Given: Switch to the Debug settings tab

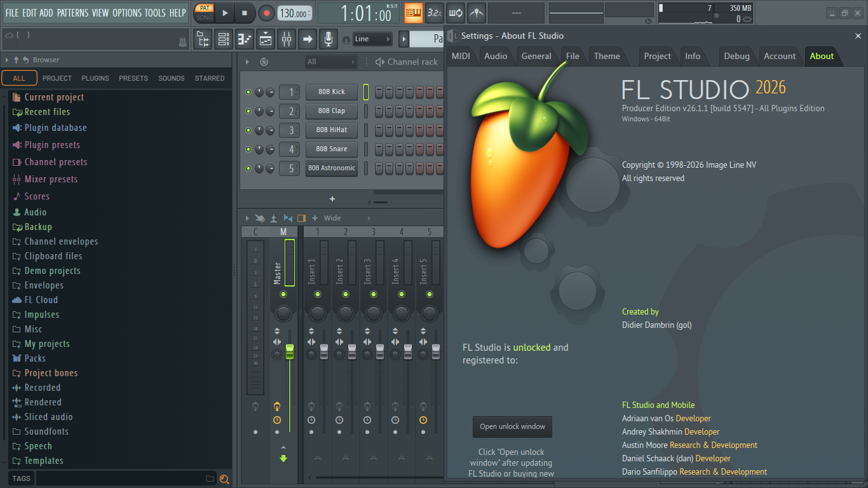Looking at the screenshot, I should [737, 56].
